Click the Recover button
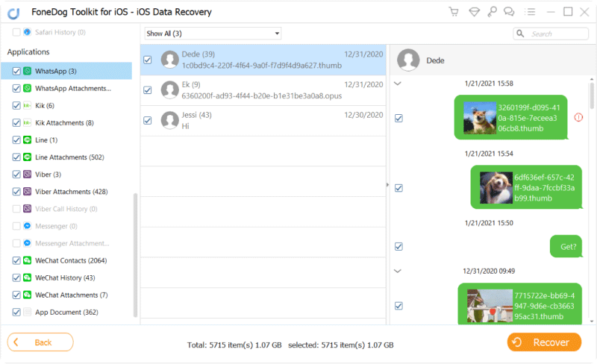This screenshot has height=364, width=597. click(544, 342)
